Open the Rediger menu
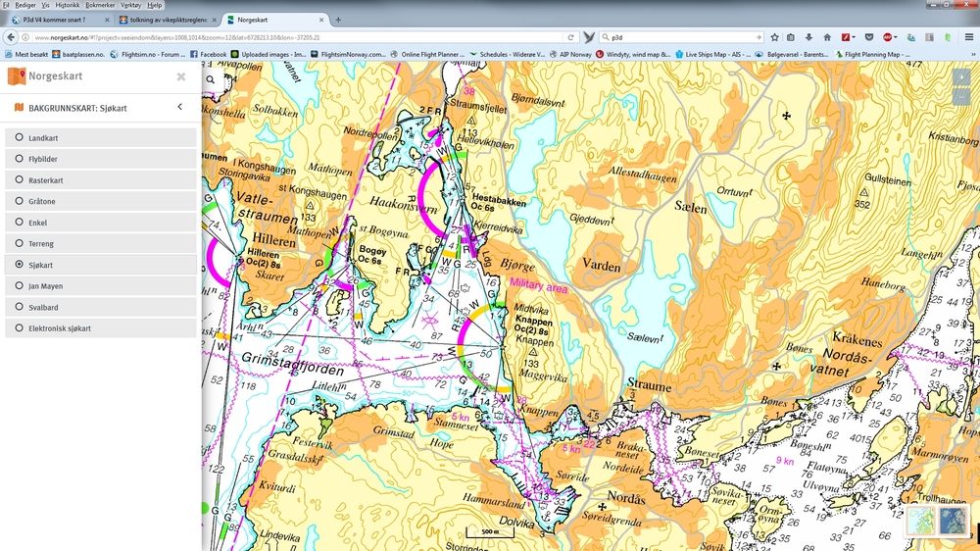Image resolution: width=980 pixels, height=551 pixels. [x=25, y=5]
